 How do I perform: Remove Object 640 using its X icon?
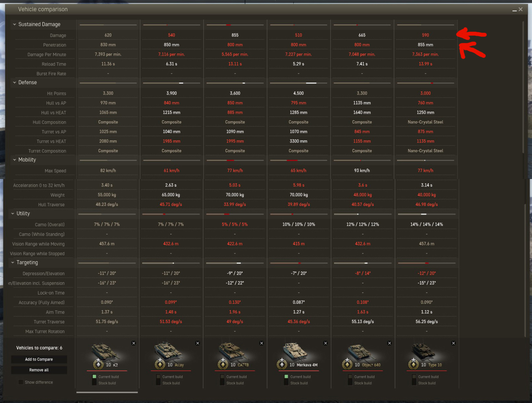pyautogui.click(x=390, y=343)
